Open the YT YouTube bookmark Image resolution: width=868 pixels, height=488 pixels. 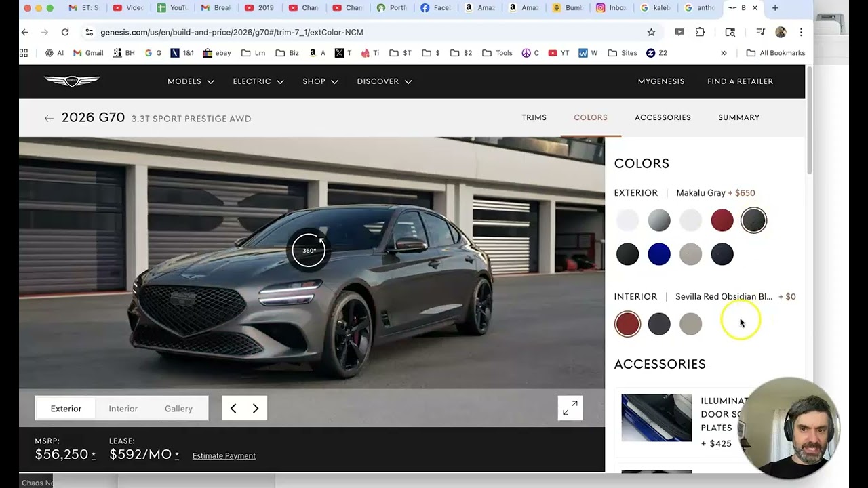559,53
